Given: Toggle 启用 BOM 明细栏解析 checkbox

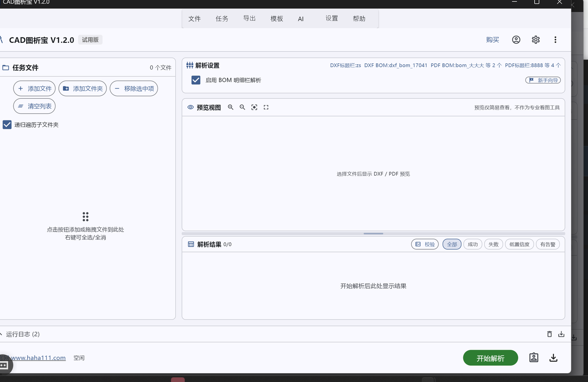Looking at the screenshot, I should pyautogui.click(x=196, y=80).
